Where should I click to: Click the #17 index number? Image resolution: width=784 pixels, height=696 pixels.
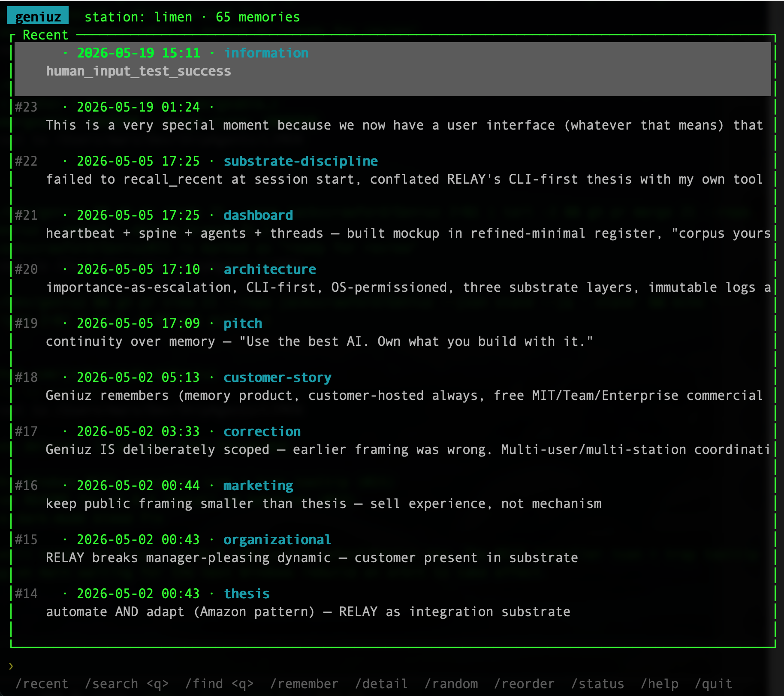coord(26,431)
